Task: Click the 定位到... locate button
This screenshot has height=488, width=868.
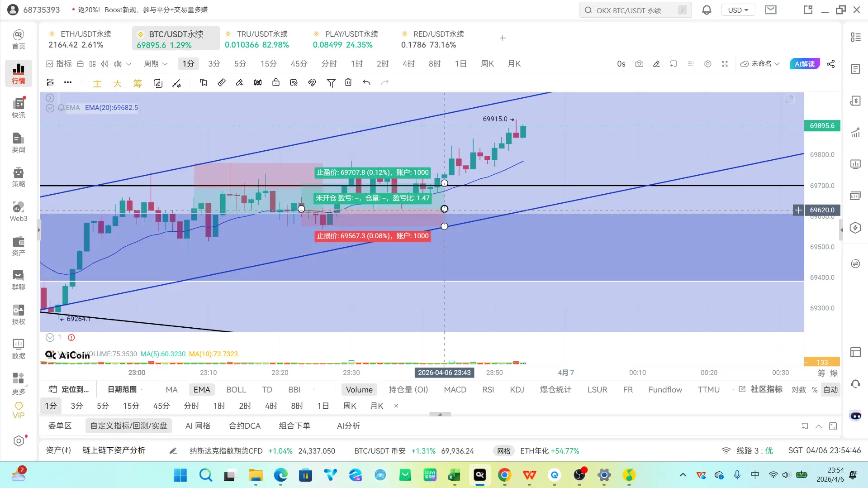Action: [69, 390]
